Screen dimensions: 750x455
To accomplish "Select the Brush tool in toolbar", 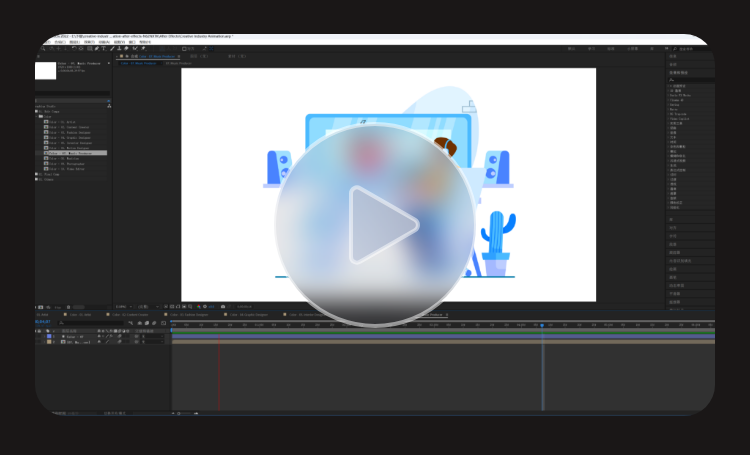I will coord(112,49).
